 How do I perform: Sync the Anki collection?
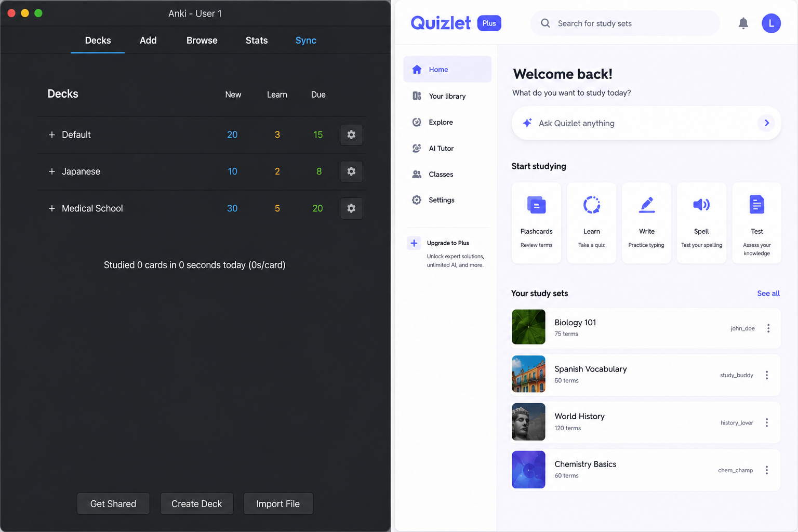306,41
